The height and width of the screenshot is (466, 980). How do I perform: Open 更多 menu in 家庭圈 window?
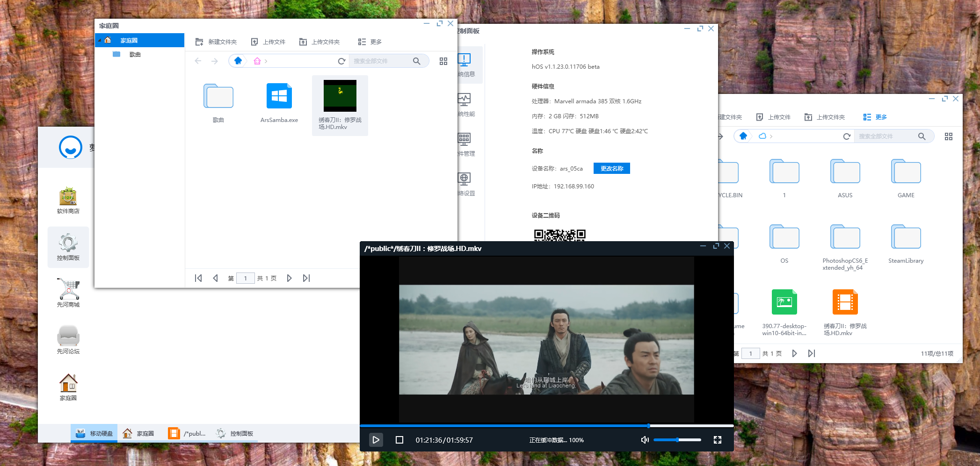[370, 42]
